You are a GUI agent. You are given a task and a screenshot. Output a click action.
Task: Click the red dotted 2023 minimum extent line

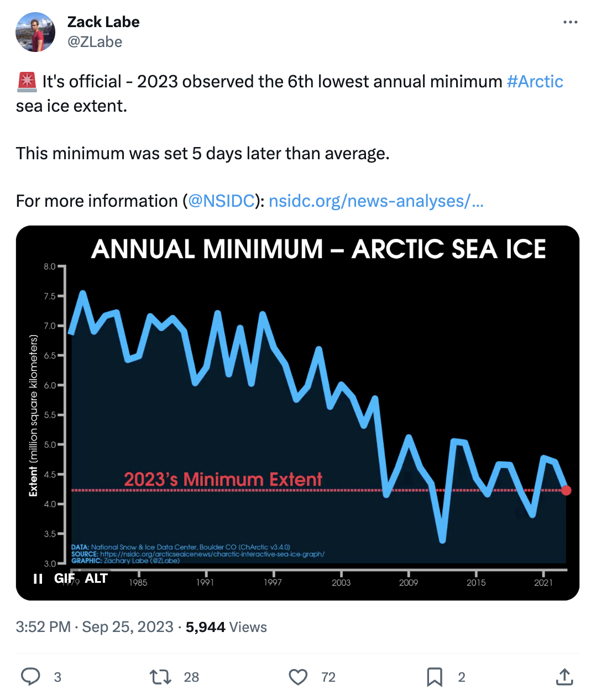click(x=332, y=490)
